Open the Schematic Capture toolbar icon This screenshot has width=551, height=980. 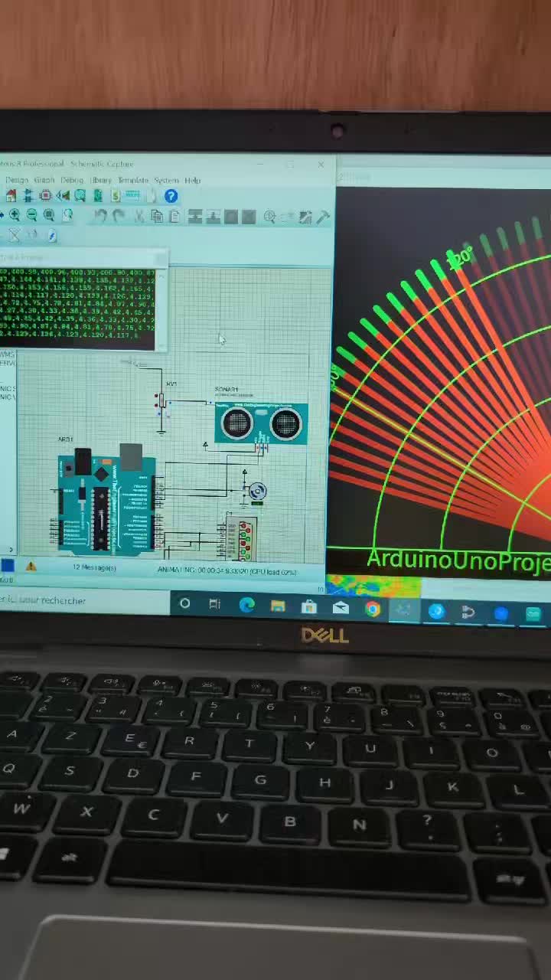(27, 196)
